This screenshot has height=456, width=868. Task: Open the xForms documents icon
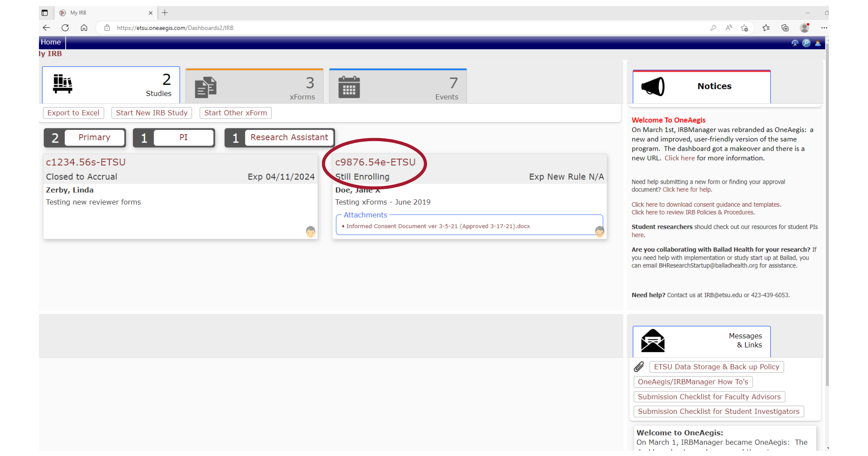coord(205,86)
